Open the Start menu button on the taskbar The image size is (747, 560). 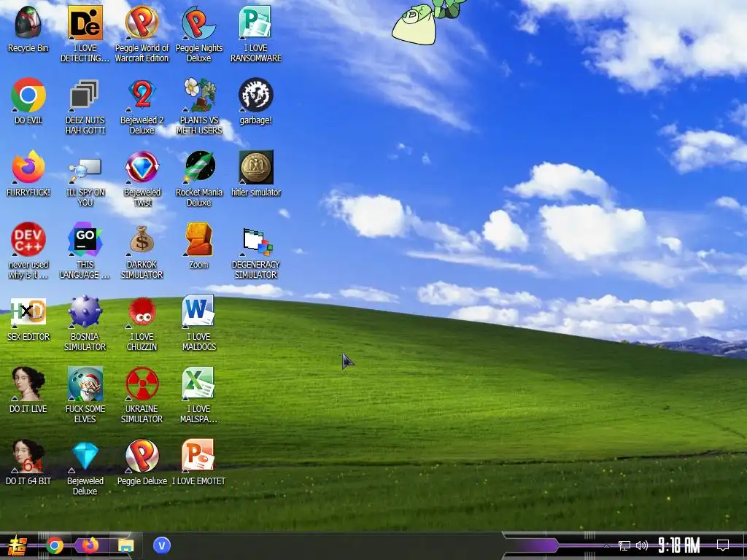(x=16, y=545)
